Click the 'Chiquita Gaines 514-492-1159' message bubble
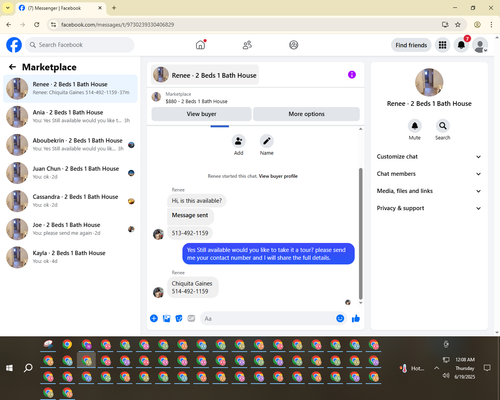The height and width of the screenshot is (400, 500). (x=192, y=287)
